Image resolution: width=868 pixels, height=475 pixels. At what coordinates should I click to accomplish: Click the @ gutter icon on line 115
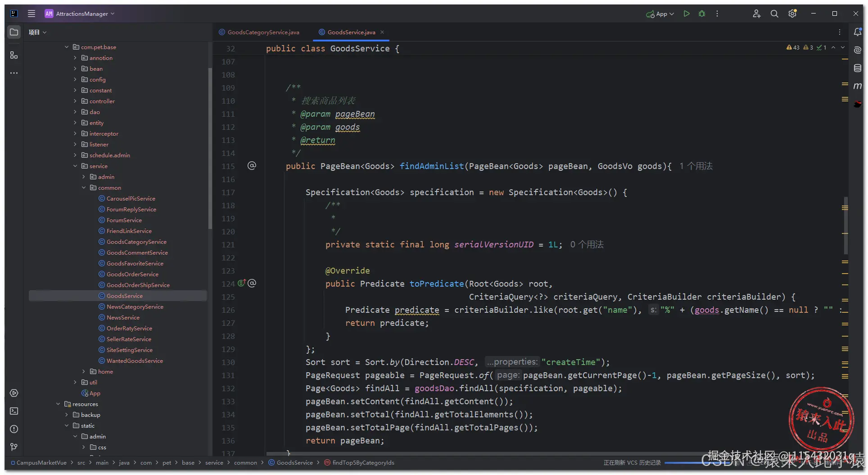point(252,166)
